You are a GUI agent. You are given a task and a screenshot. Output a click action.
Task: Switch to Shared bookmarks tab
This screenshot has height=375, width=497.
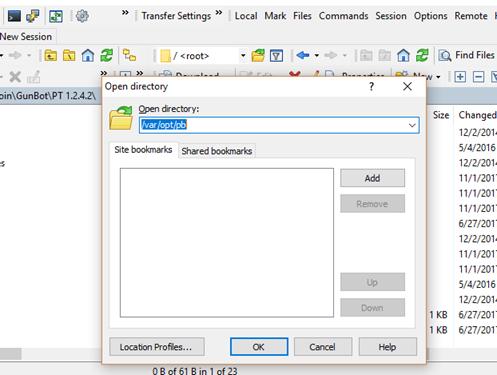pyautogui.click(x=217, y=151)
